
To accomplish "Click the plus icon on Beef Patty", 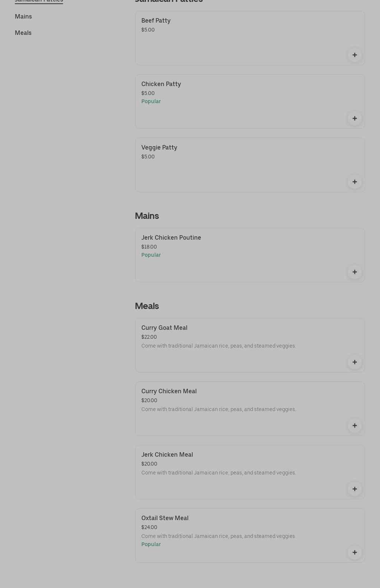I will point(354,55).
